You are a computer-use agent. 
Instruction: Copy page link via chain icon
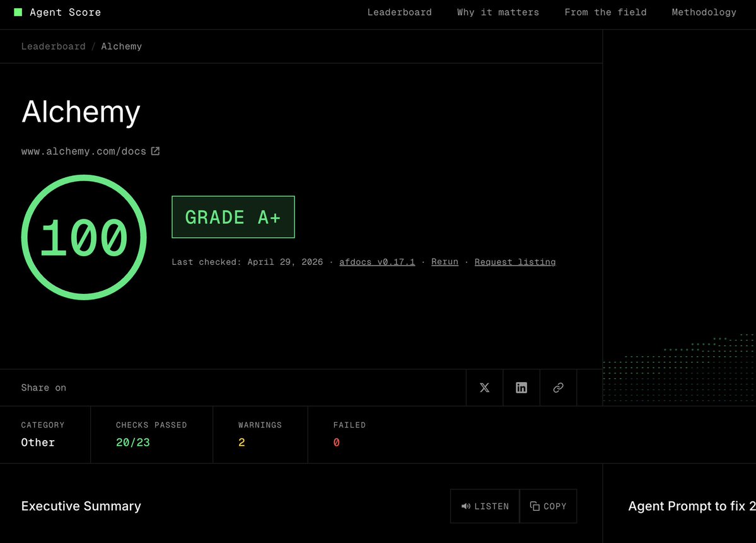(x=558, y=388)
